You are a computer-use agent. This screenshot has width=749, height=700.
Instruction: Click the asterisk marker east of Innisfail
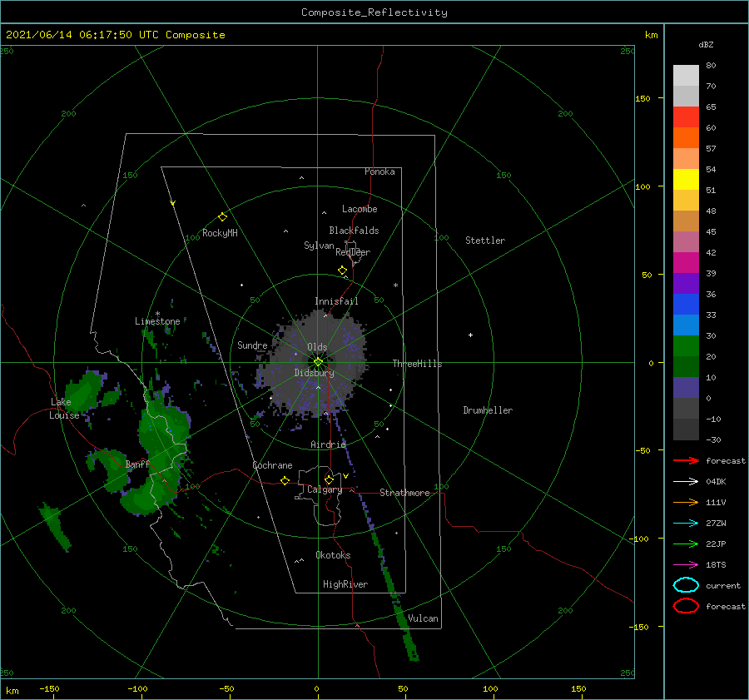[x=395, y=285]
